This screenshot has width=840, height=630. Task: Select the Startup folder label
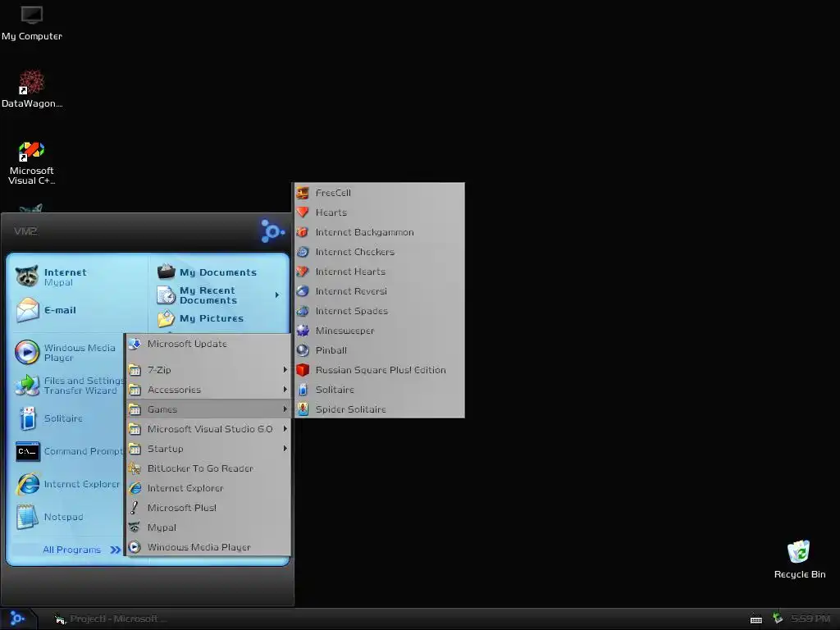[x=165, y=449]
